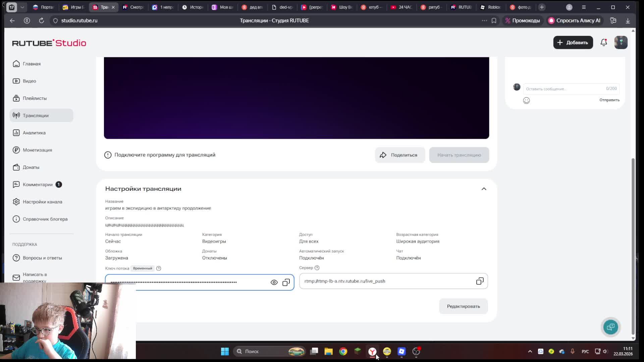The height and width of the screenshot is (362, 644).
Task: Open the floating support chat widget
Action: [610, 327]
